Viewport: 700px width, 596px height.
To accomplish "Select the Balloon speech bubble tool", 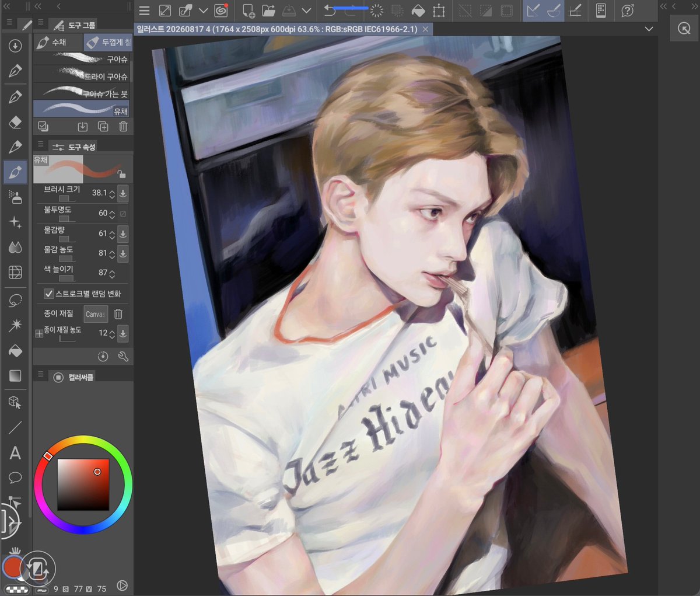I will 15,478.
